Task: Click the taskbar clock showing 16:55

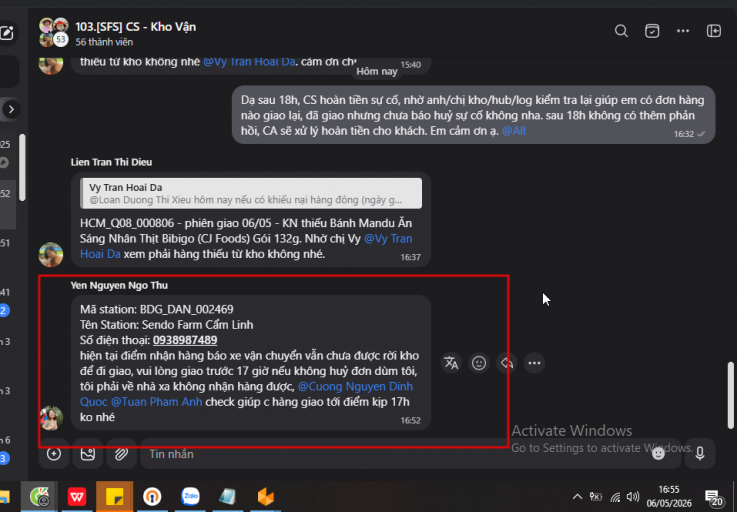Action: (668, 496)
